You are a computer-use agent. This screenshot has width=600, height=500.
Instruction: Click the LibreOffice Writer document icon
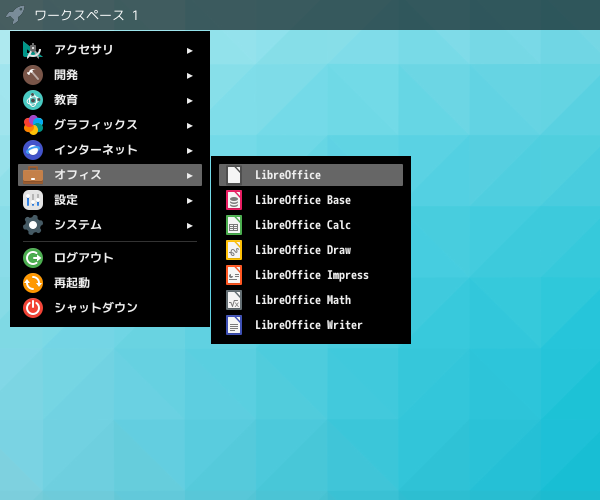click(x=234, y=325)
